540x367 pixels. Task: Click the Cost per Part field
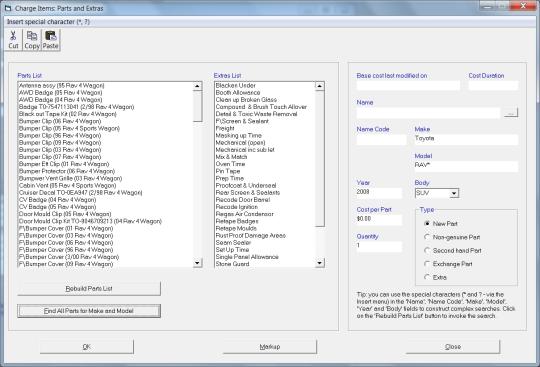tap(379, 220)
